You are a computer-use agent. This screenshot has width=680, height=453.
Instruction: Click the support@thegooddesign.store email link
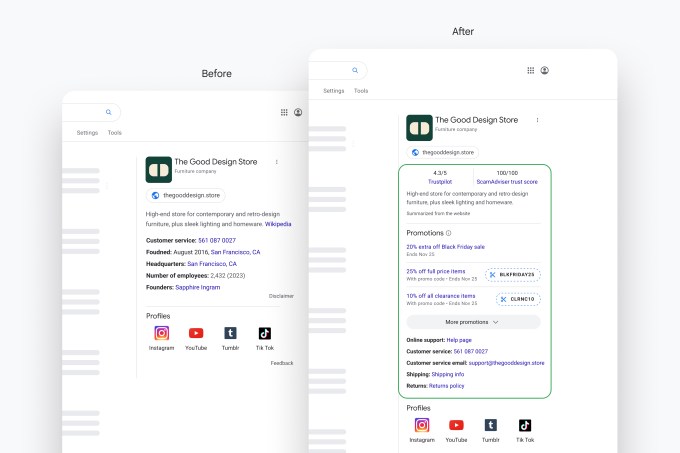(506, 363)
